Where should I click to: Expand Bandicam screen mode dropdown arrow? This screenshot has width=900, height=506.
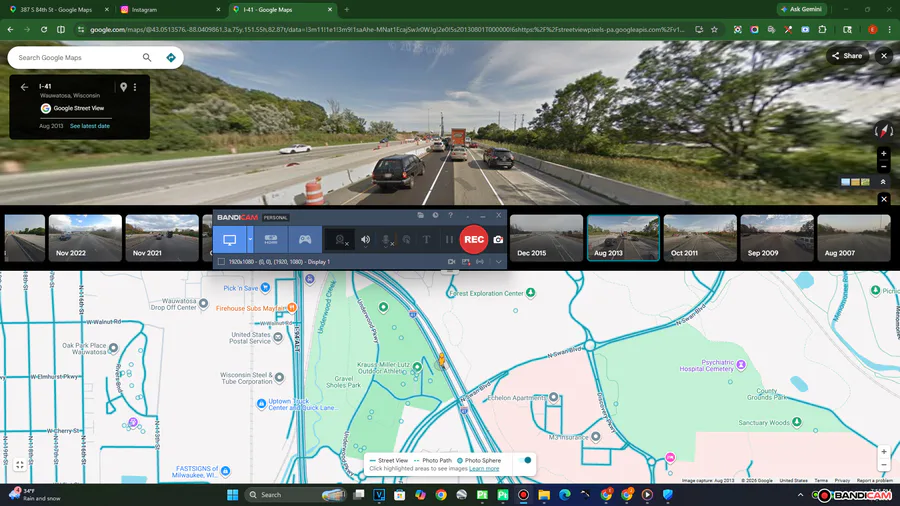pyautogui.click(x=250, y=240)
